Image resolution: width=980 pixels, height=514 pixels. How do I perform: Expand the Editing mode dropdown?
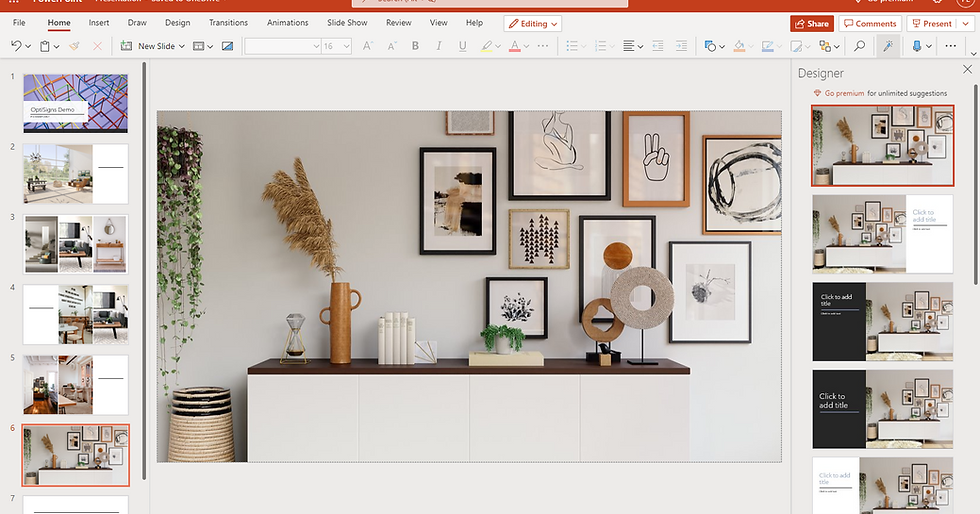coord(532,23)
